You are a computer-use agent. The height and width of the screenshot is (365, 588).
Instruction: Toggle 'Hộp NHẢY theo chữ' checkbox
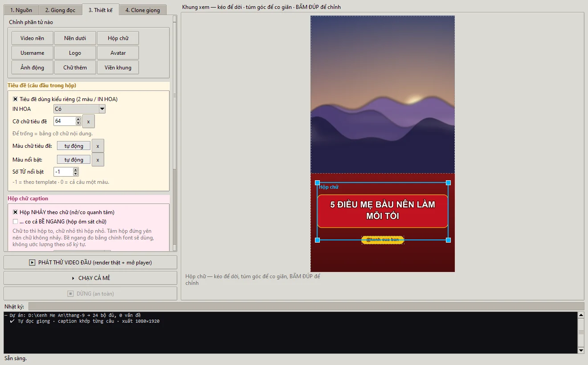coord(16,212)
